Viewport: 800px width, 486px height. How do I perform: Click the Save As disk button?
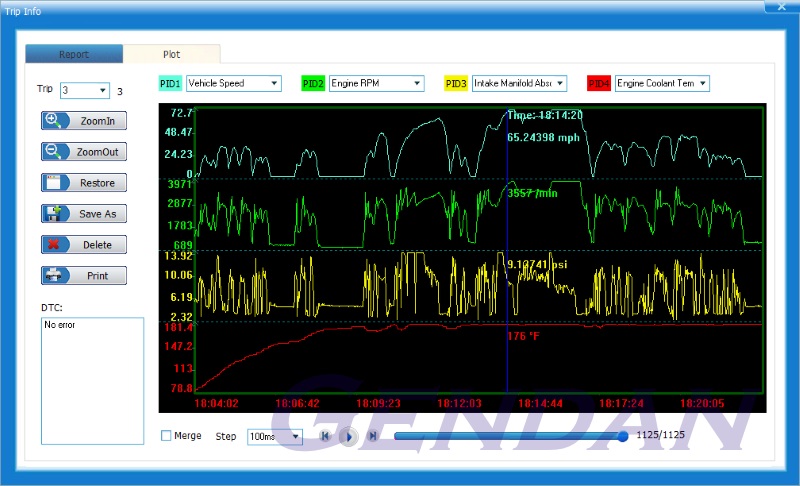point(84,214)
